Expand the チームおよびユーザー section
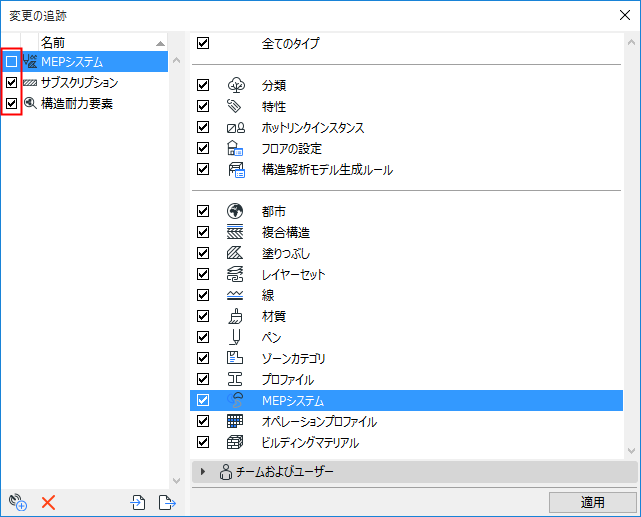The width and height of the screenshot is (641, 517). click(203, 472)
